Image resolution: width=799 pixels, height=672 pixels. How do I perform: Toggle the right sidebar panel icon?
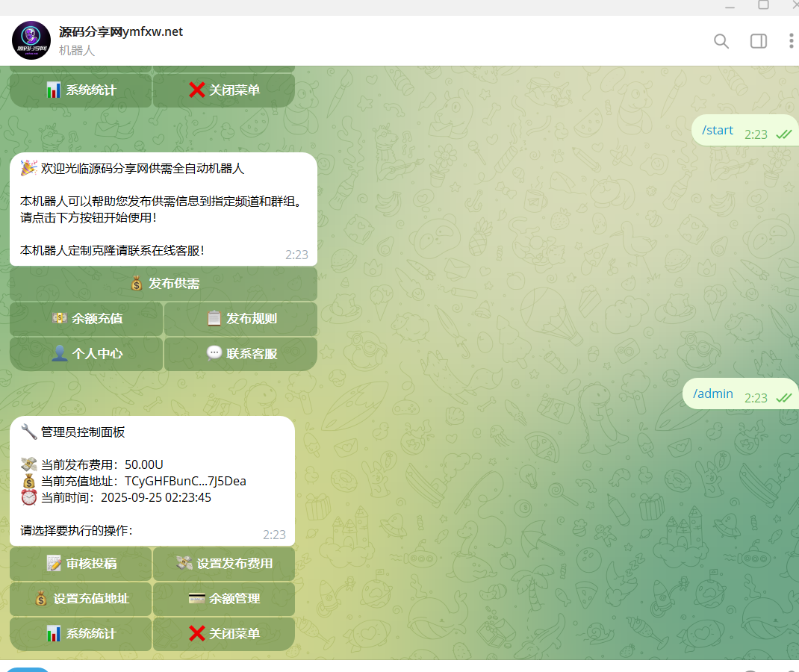(x=758, y=41)
